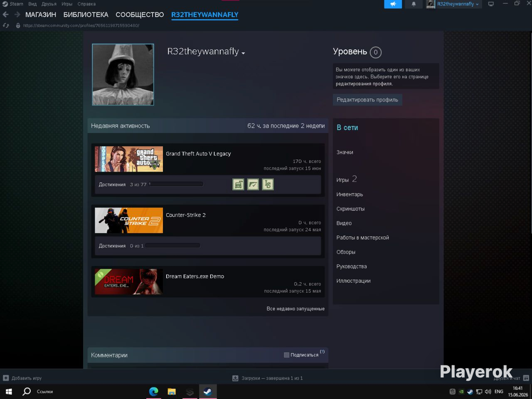Open the Вид menu
The width and height of the screenshot is (532, 399).
32,4
